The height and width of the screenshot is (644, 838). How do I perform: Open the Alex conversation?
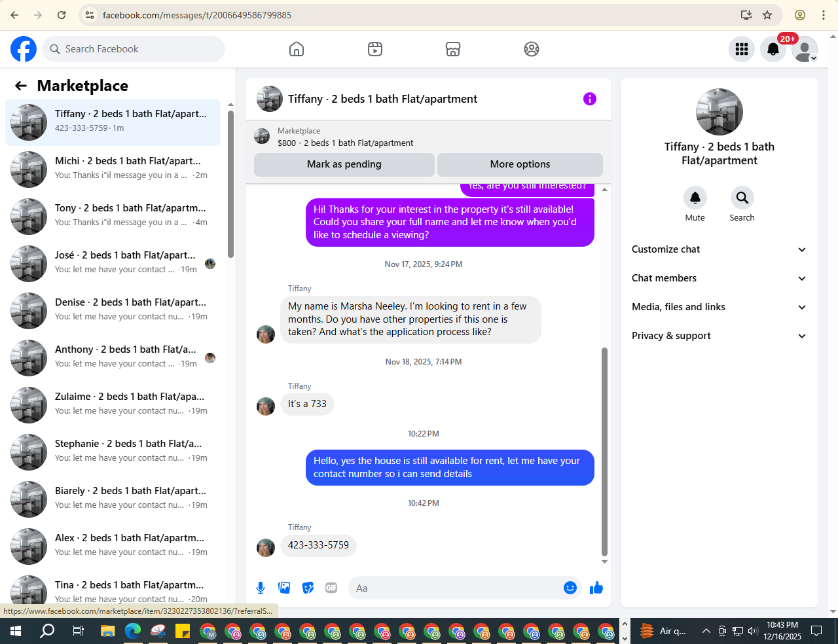(113, 546)
